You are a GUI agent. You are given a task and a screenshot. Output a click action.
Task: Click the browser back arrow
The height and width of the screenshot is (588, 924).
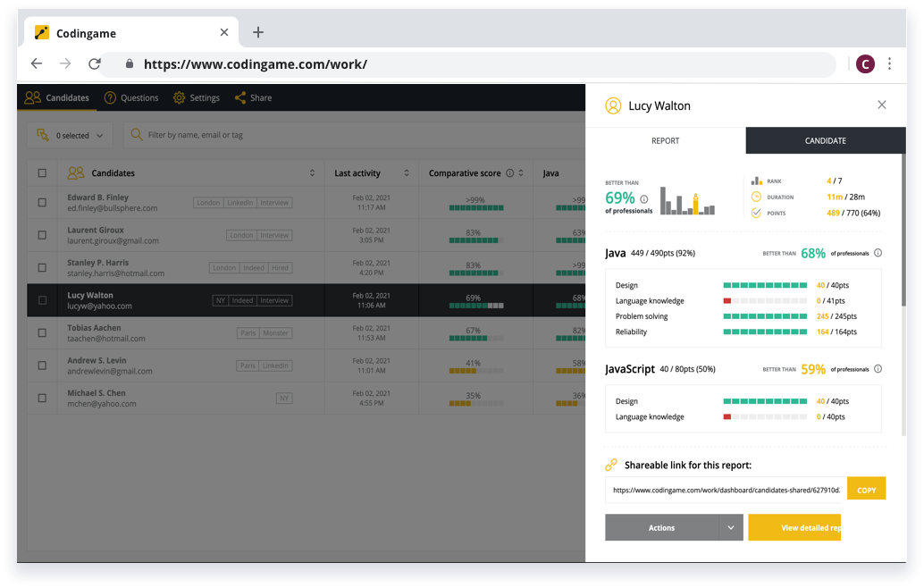[x=37, y=64]
